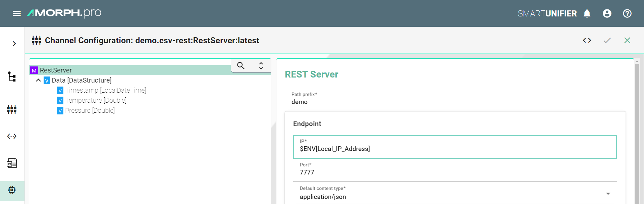This screenshot has width=644, height=204.
Task: Select the RestServer root tree item
Action: tap(56, 70)
